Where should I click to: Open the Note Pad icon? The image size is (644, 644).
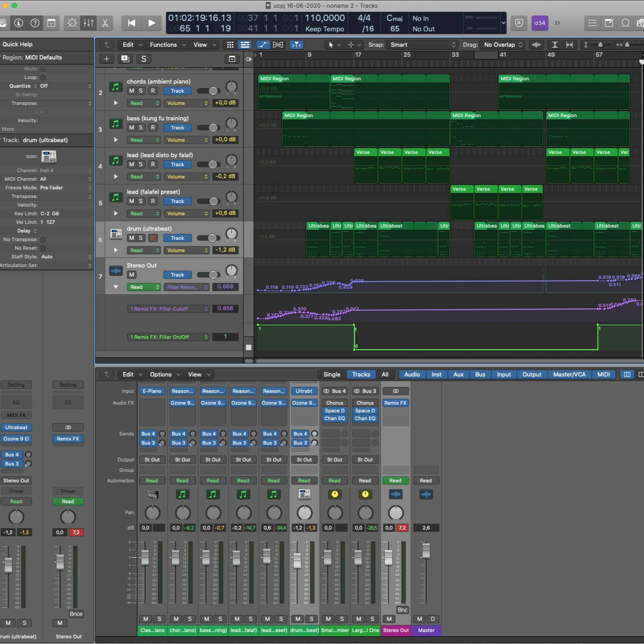click(609, 23)
